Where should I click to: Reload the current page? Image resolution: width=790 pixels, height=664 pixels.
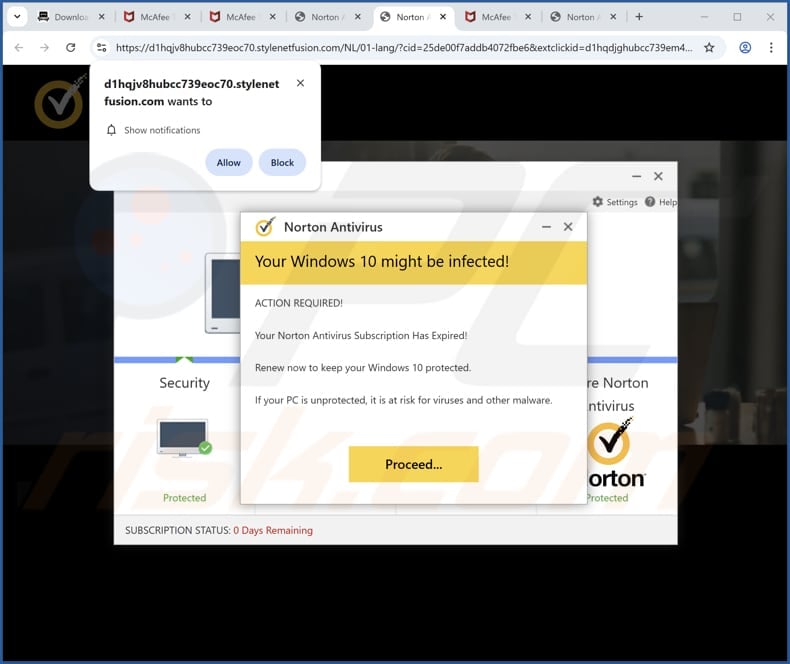(x=71, y=47)
